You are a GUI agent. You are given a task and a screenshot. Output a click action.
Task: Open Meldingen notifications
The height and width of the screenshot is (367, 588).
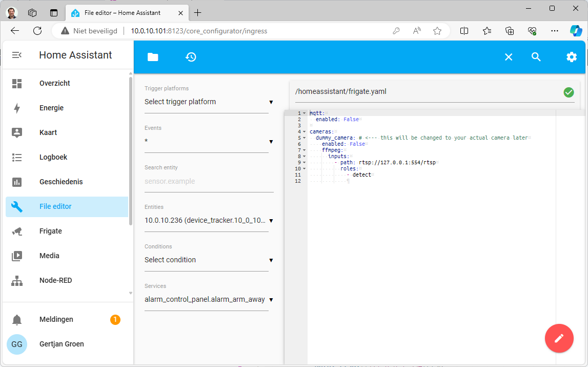click(x=56, y=319)
